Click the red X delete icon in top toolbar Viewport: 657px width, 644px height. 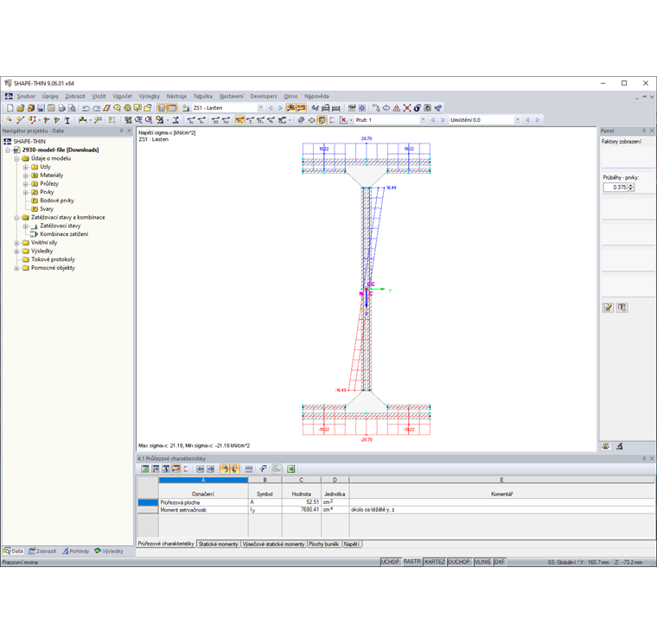(407, 108)
